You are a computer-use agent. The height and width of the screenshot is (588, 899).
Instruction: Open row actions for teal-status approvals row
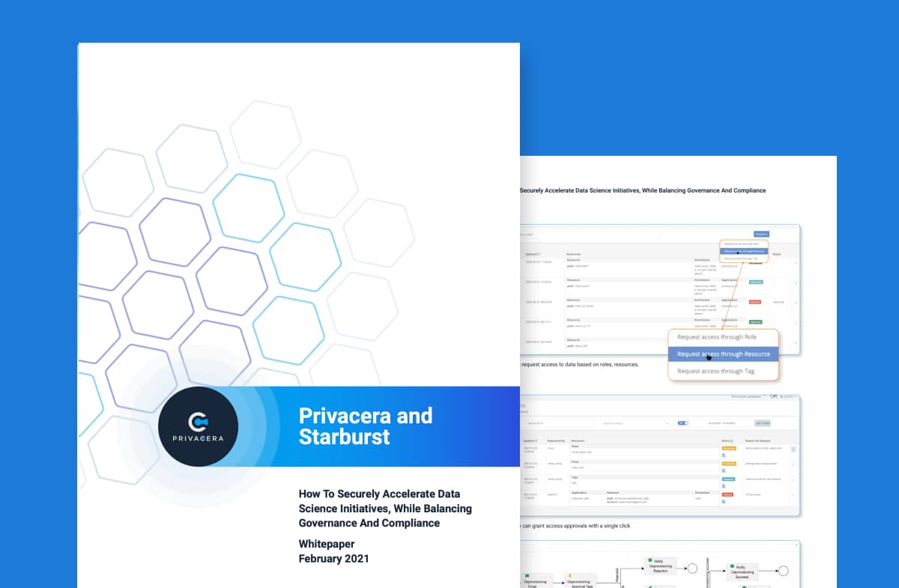pyautogui.click(x=793, y=480)
